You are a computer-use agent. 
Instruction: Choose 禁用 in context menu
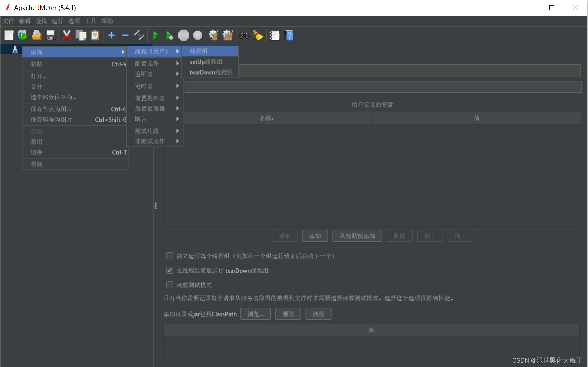(x=75, y=142)
